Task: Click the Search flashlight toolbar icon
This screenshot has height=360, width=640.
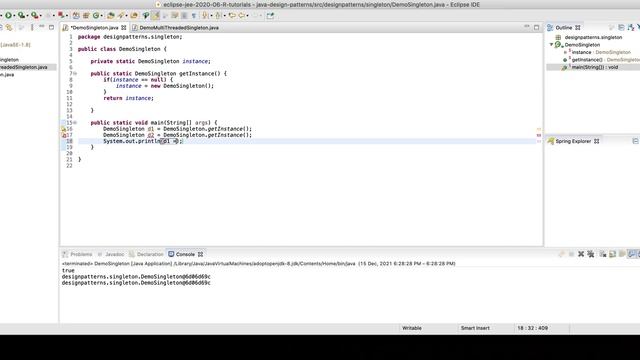Action: (x=134, y=16)
